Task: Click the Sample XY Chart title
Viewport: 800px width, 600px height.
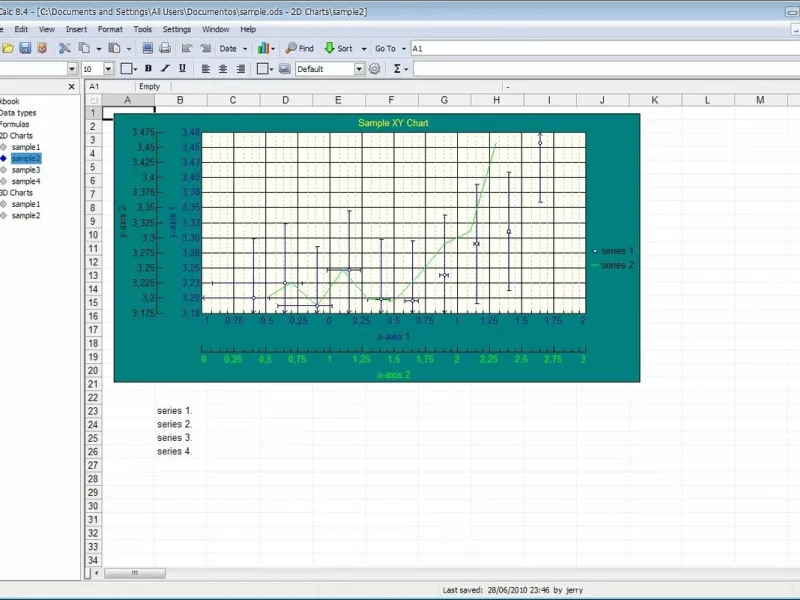Action: 393,123
